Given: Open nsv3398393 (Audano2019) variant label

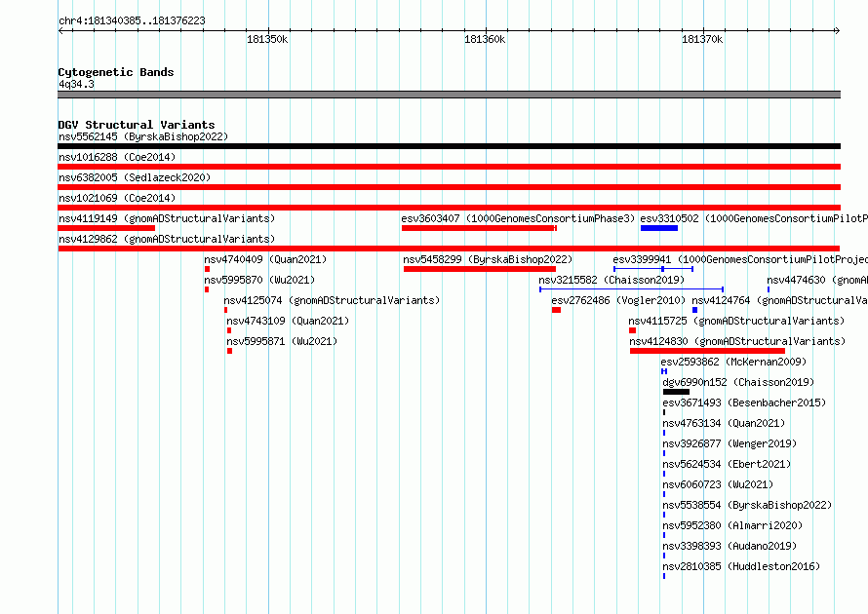Looking at the screenshot, I should coord(730,546).
